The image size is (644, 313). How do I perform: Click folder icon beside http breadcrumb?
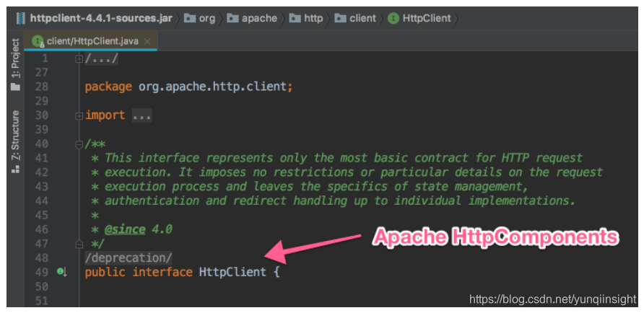295,19
